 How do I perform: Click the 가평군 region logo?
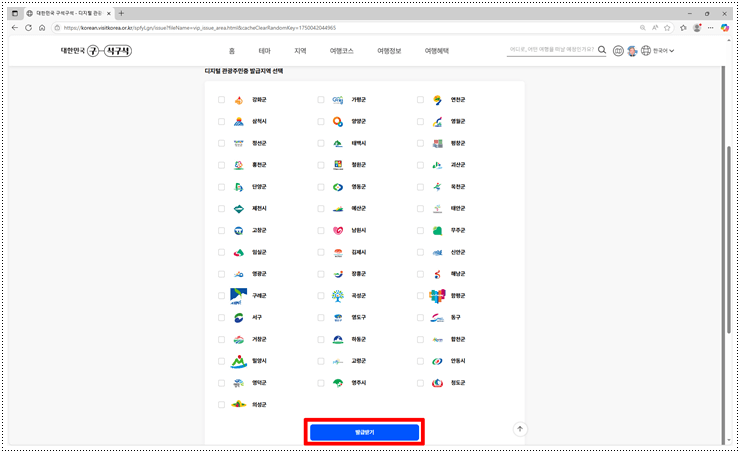338,100
